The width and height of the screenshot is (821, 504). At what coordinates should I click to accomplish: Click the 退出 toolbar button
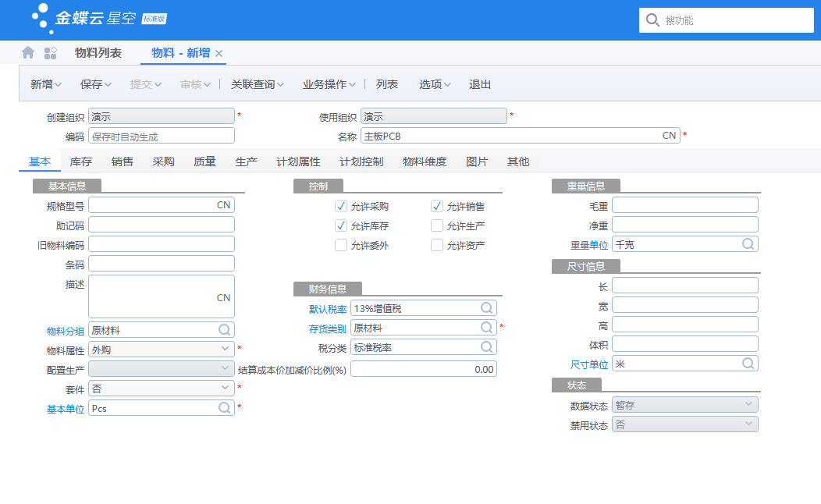click(x=480, y=84)
